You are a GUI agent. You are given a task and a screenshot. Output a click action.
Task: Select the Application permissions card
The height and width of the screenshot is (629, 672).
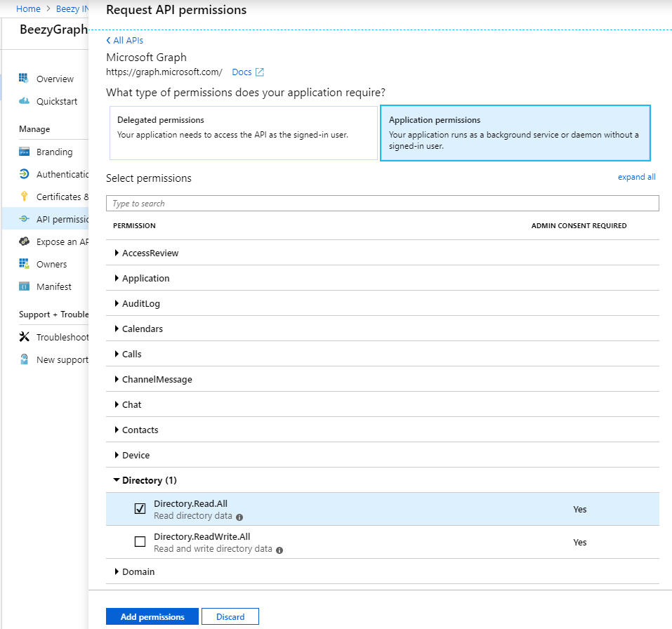click(x=515, y=133)
